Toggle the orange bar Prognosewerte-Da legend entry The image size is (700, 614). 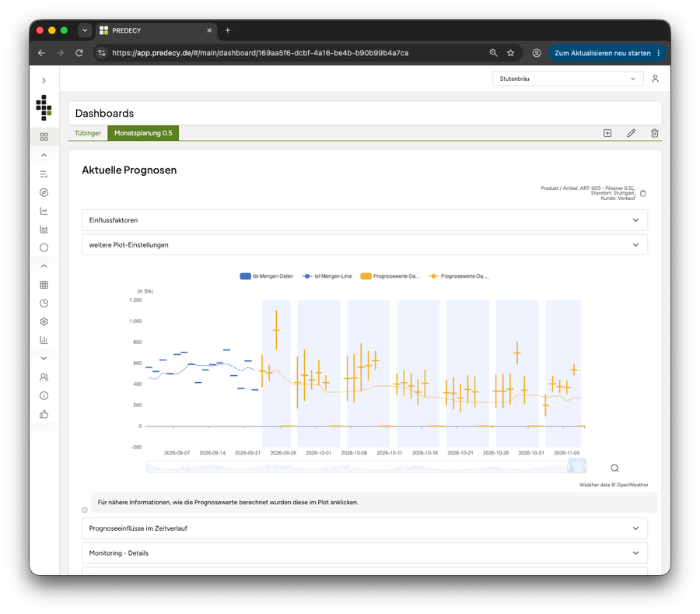390,276
